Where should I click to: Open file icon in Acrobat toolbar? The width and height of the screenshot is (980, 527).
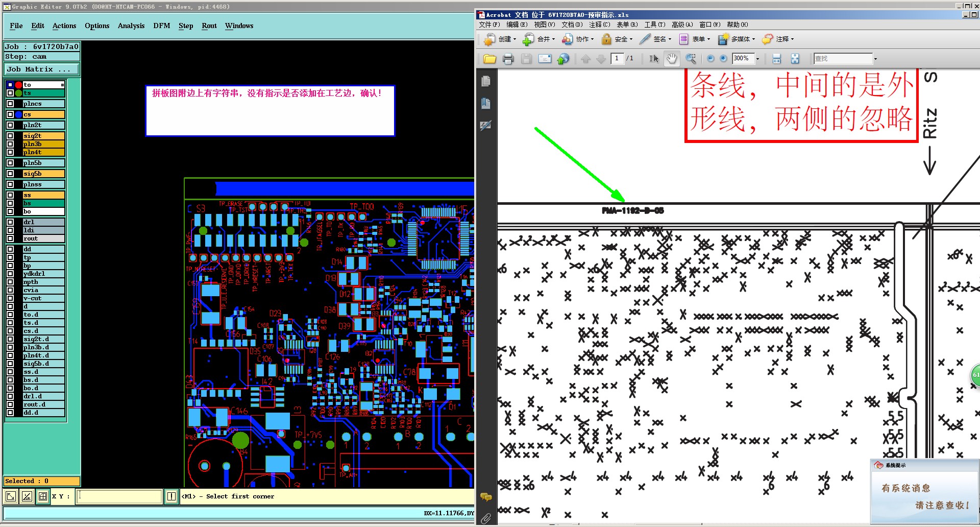tap(489, 59)
